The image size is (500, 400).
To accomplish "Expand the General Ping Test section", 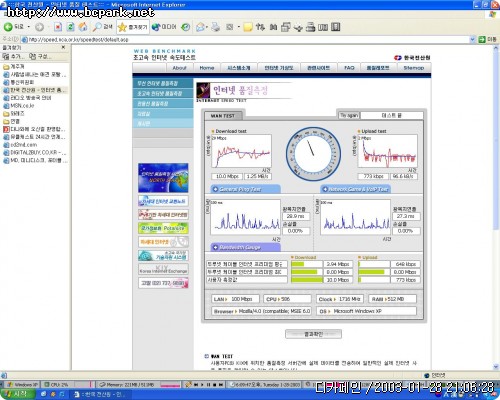I will coord(245,189).
